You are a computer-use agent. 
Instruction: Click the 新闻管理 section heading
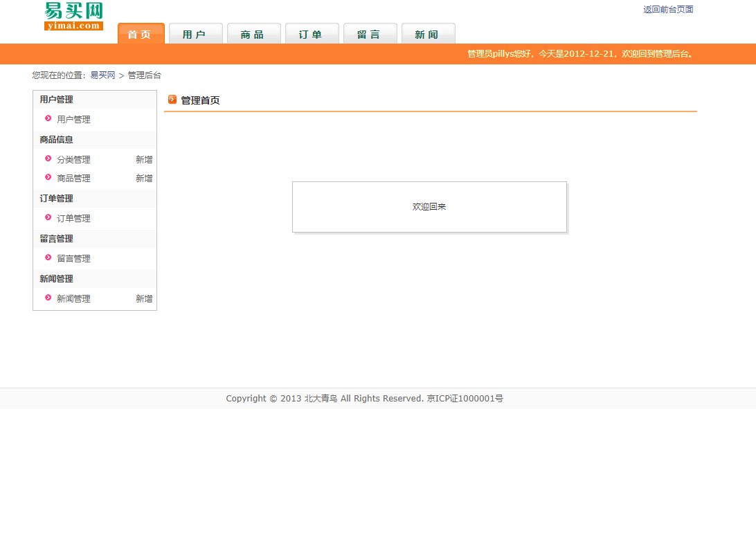(56, 279)
